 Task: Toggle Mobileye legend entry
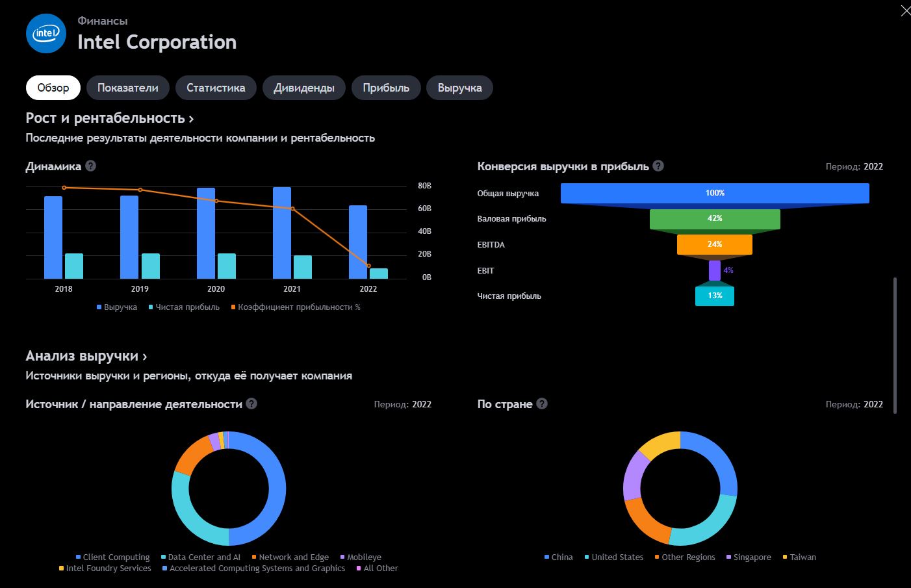[361, 557]
